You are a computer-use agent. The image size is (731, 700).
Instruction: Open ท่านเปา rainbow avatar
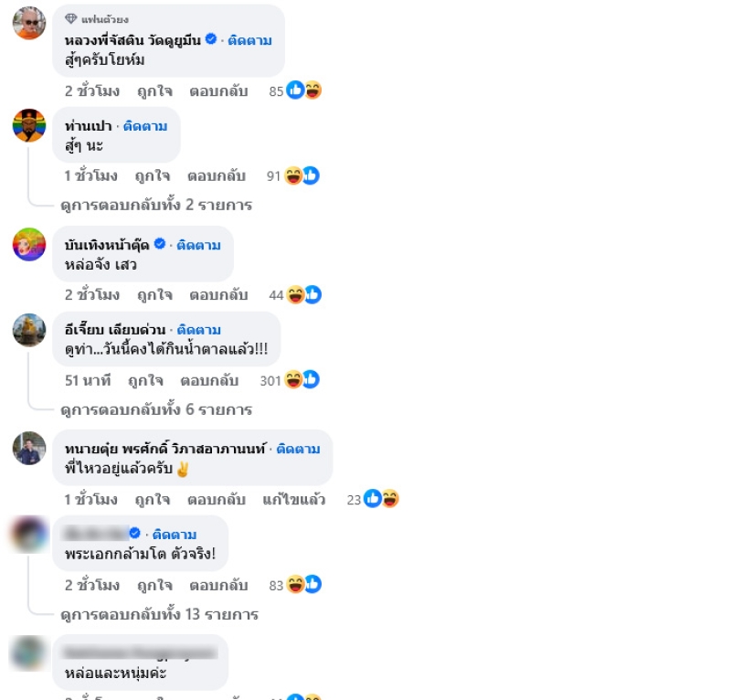(29, 125)
